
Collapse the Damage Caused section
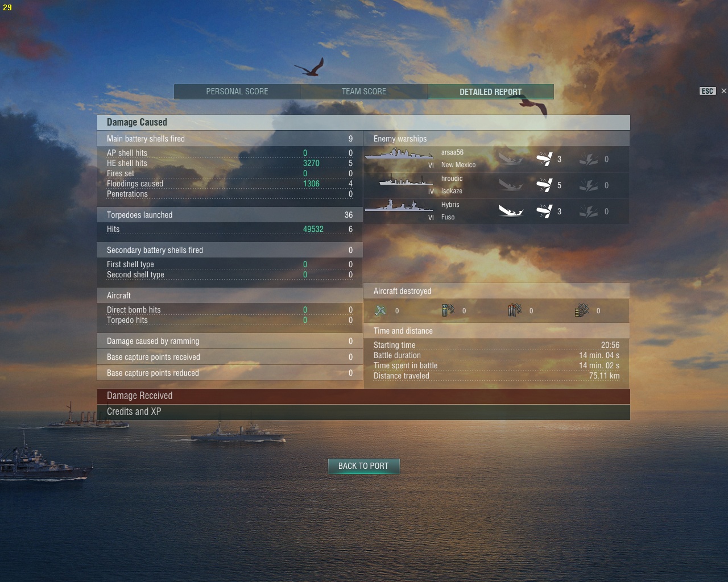click(x=363, y=122)
